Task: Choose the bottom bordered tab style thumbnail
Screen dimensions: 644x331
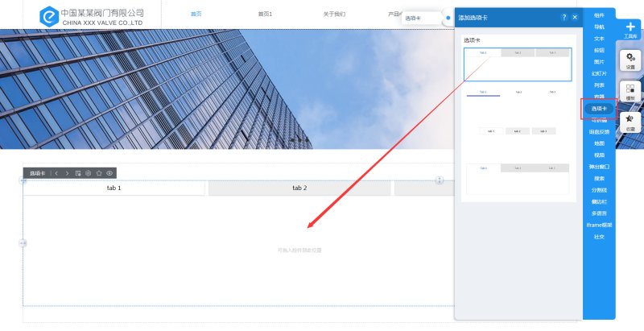Action: 518,179
